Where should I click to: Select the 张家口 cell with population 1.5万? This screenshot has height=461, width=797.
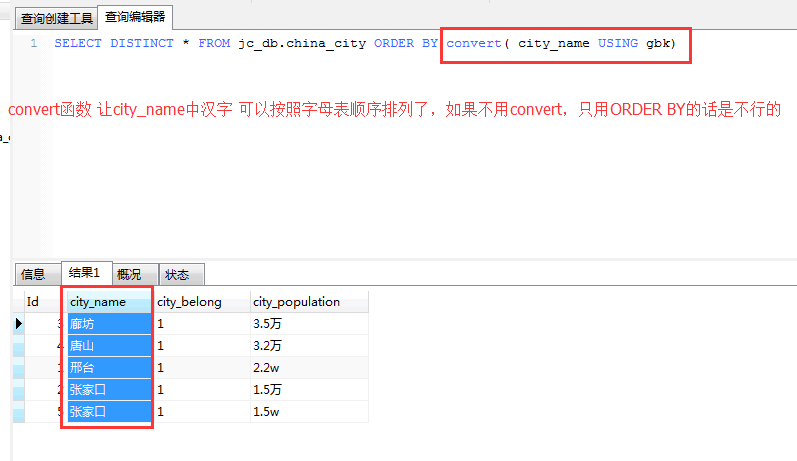(x=109, y=390)
